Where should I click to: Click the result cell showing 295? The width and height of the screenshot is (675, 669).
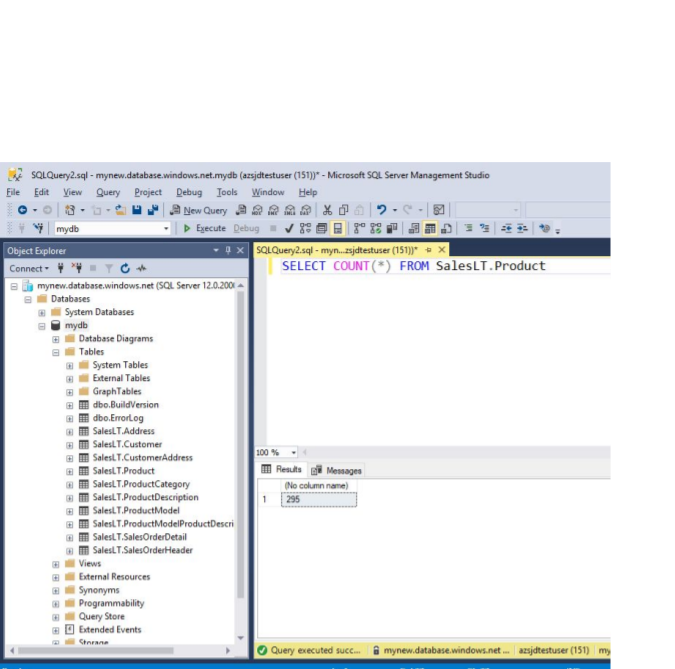click(318, 498)
